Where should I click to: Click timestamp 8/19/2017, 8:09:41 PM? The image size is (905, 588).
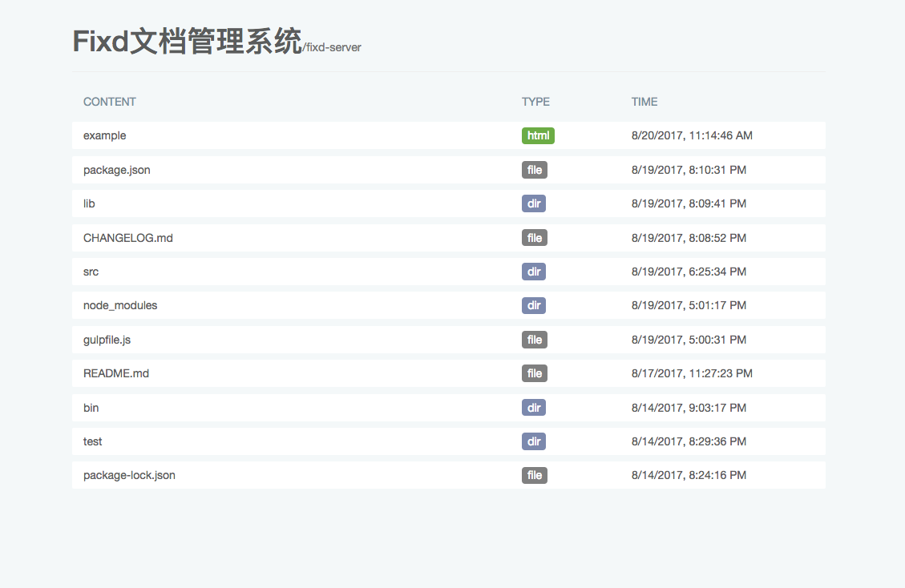[x=689, y=203]
